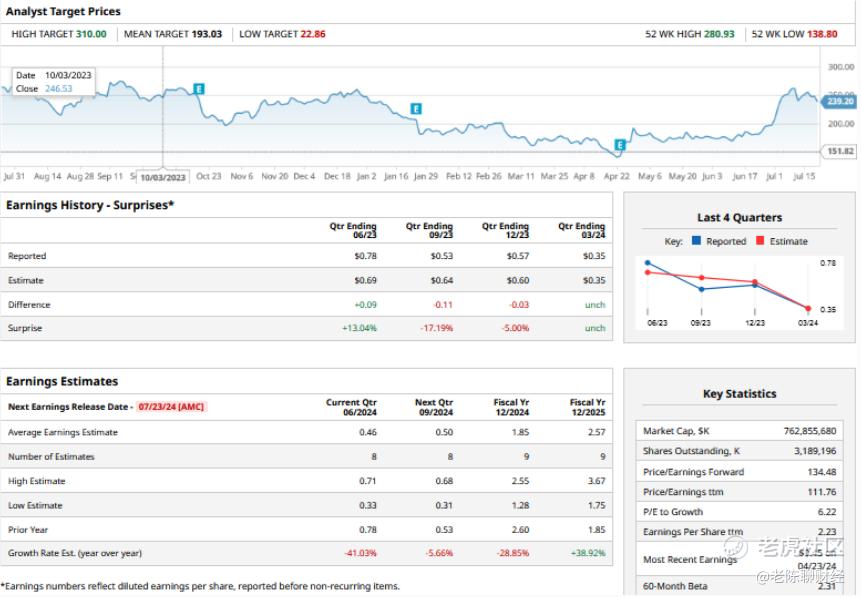The width and height of the screenshot is (861, 597).
Task: Click the earnings marker near Apr 22
Action: pos(620,145)
